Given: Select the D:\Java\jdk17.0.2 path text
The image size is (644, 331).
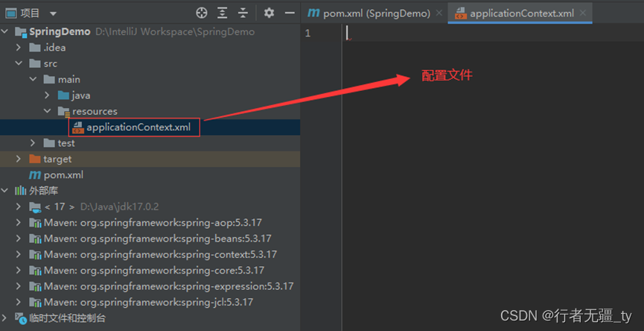Looking at the screenshot, I should click(x=120, y=207).
